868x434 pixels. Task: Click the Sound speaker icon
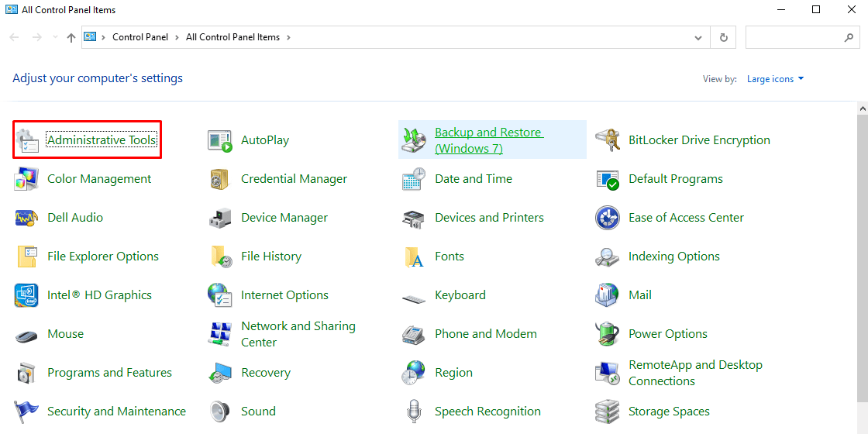pos(220,412)
